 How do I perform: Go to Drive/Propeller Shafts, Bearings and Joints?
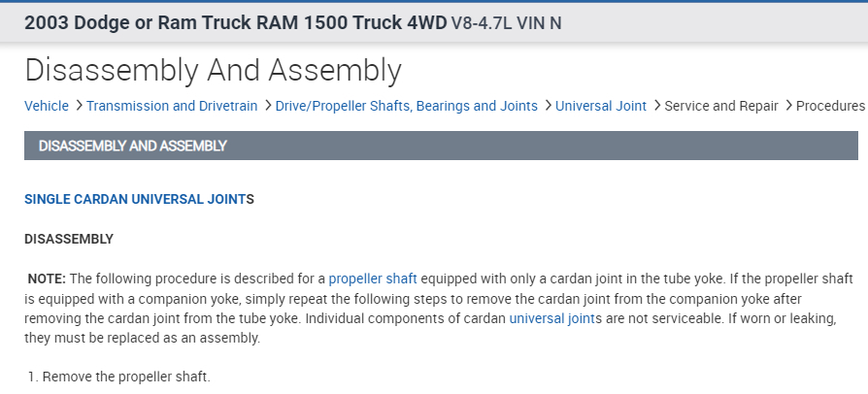406,106
